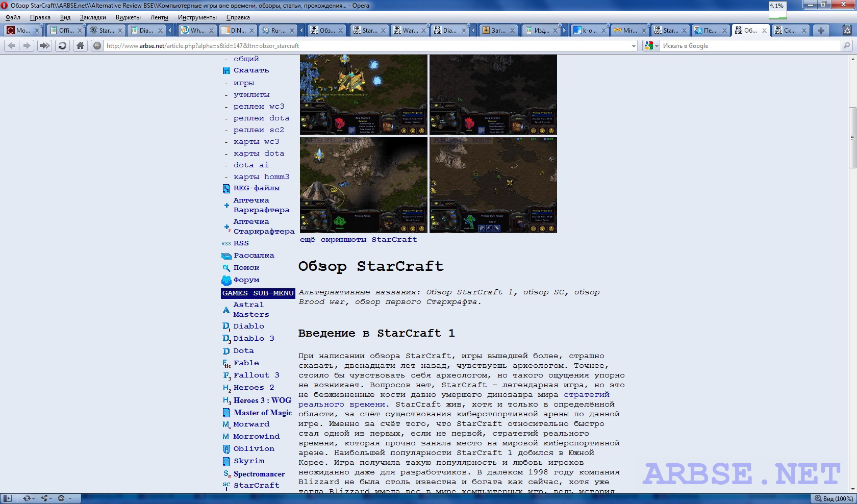Open the 'Аптечка Варкрафтера' sidebar link
Viewport: 857px width, 504px height.
(x=261, y=205)
